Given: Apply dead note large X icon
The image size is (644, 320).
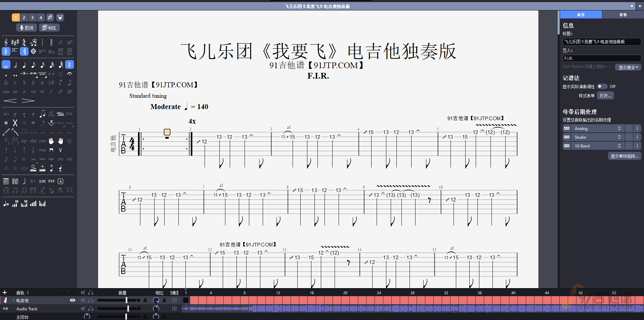Looking at the screenshot, I should coord(15,123).
